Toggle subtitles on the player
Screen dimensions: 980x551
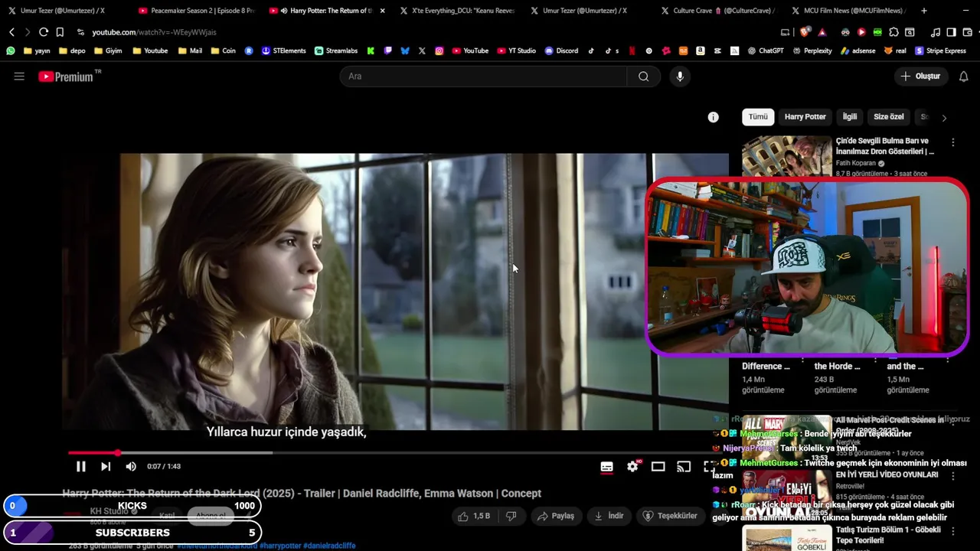coord(606,466)
